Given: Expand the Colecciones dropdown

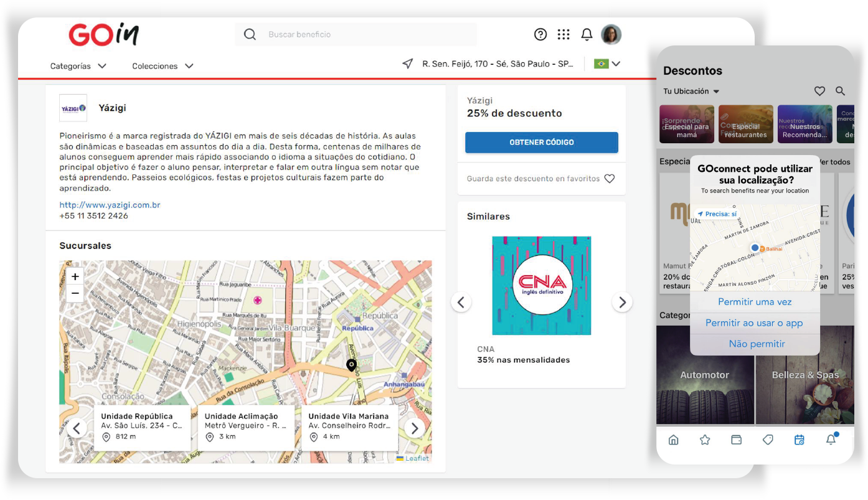Looking at the screenshot, I should pos(163,66).
